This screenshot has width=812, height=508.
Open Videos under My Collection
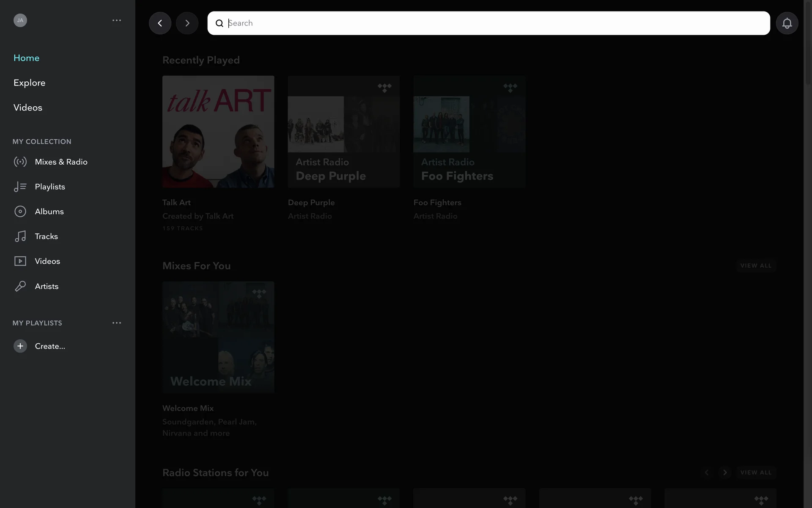click(47, 261)
